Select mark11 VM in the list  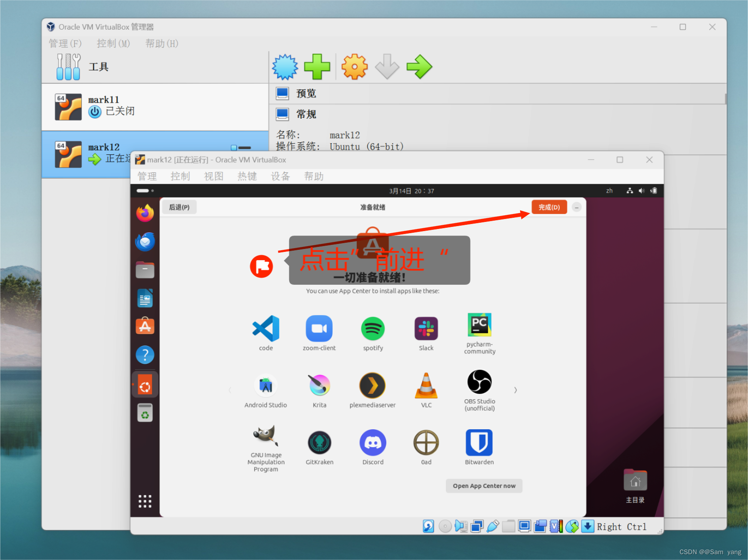155,107
